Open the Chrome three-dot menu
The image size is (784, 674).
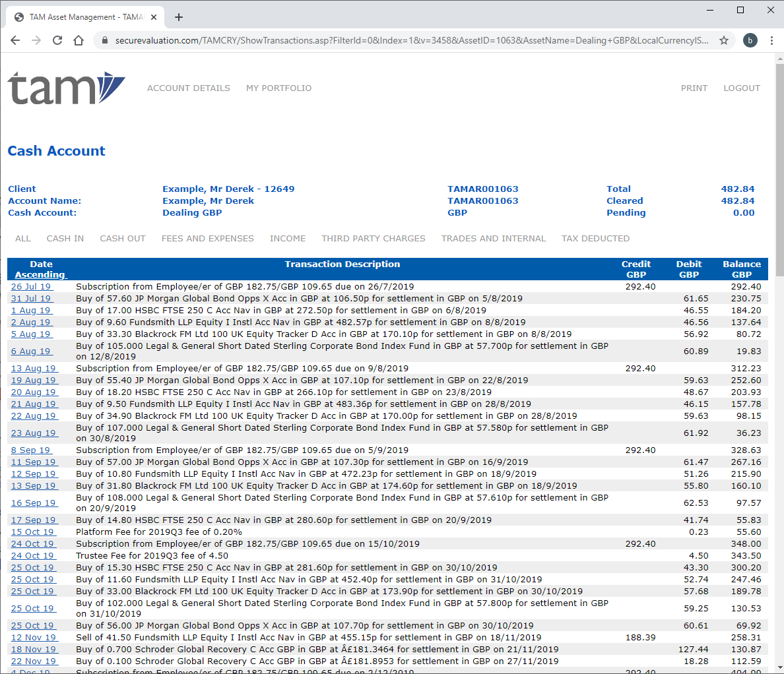(x=771, y=40)
